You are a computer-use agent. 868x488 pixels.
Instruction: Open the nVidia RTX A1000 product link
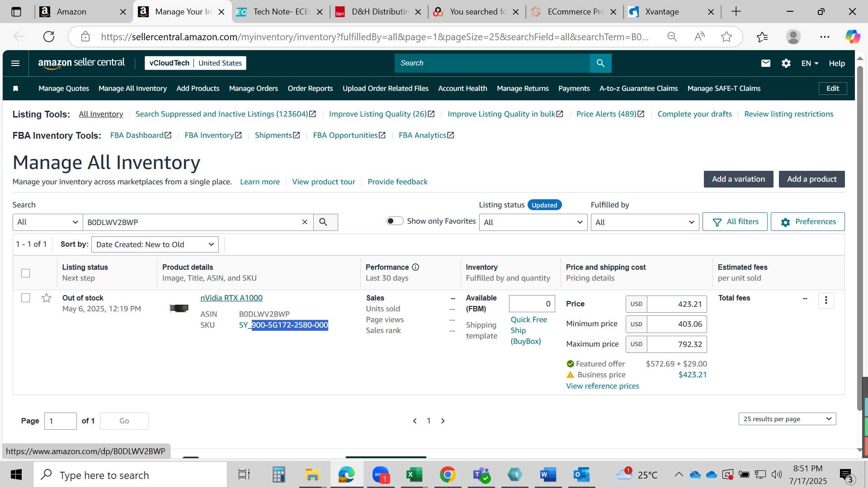point(231,298)
